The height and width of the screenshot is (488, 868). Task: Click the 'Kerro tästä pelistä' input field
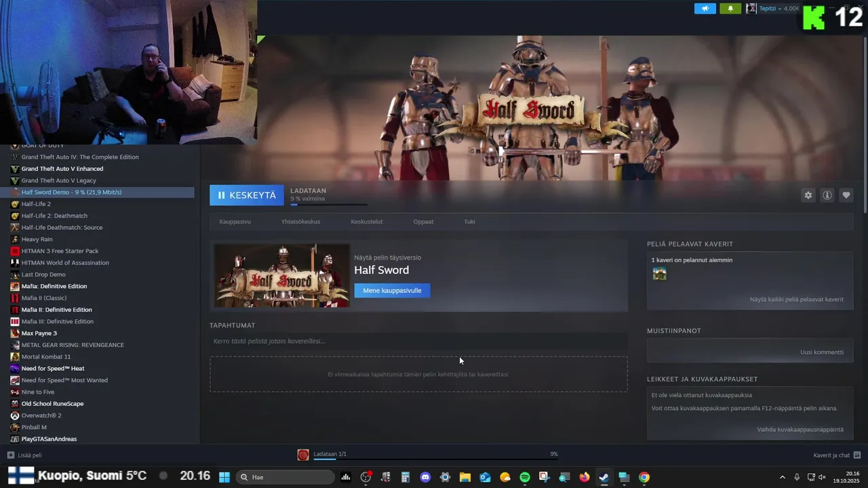click(x=418, y=341)
